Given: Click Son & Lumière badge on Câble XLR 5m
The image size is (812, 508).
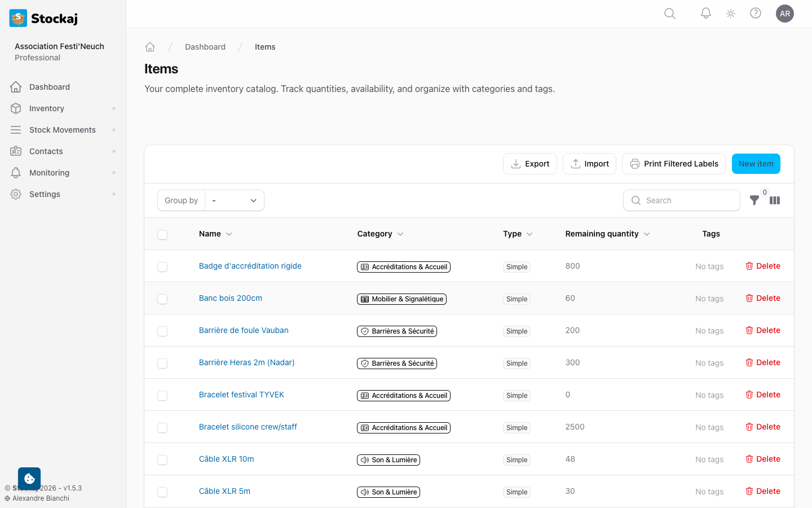Looking at the screenshot, I should [389, 492].
